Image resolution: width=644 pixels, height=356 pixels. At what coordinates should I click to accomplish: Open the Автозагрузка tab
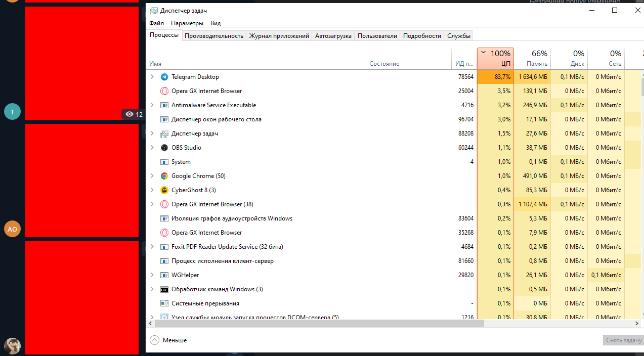tap(333, 36)
